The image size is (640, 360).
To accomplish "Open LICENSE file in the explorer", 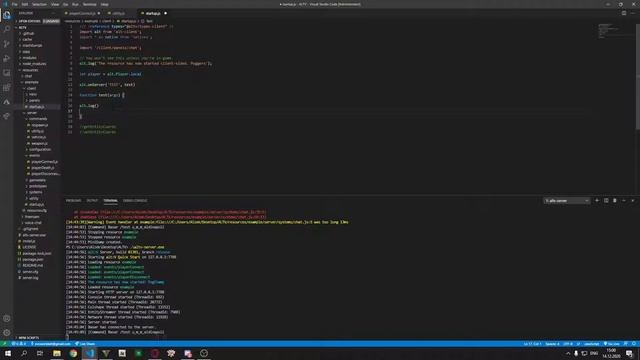I will coord(29,247).
